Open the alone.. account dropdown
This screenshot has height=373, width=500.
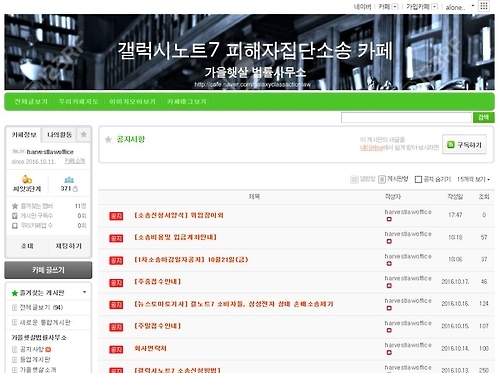(x=473, y=6)
